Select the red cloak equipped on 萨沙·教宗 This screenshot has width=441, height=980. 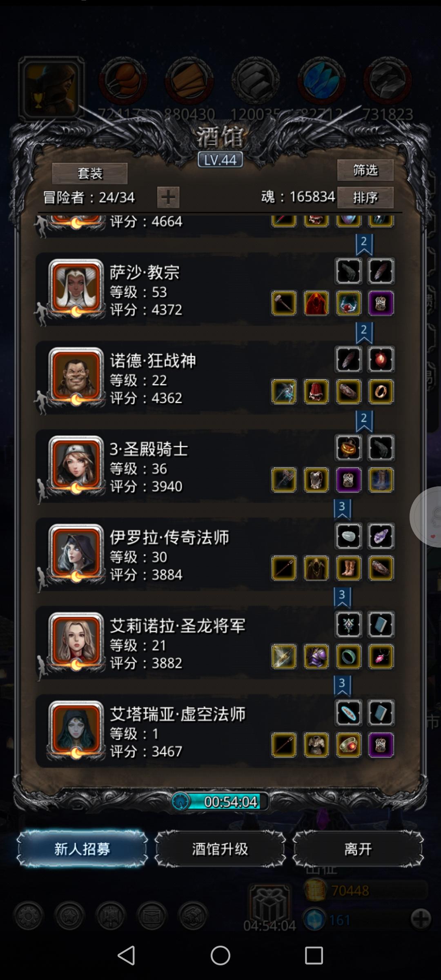(x=316, y=303)
